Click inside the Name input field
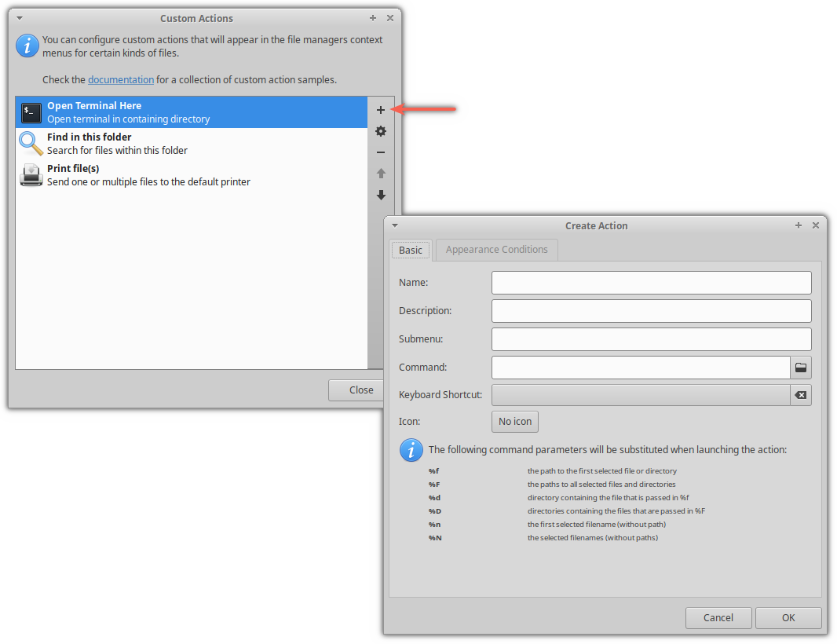This screenshot has width=837, height=644. point(652,283)
